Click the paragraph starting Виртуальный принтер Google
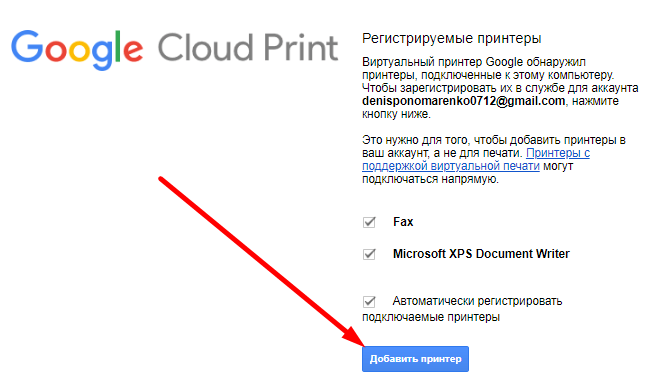 click(500, 88)
